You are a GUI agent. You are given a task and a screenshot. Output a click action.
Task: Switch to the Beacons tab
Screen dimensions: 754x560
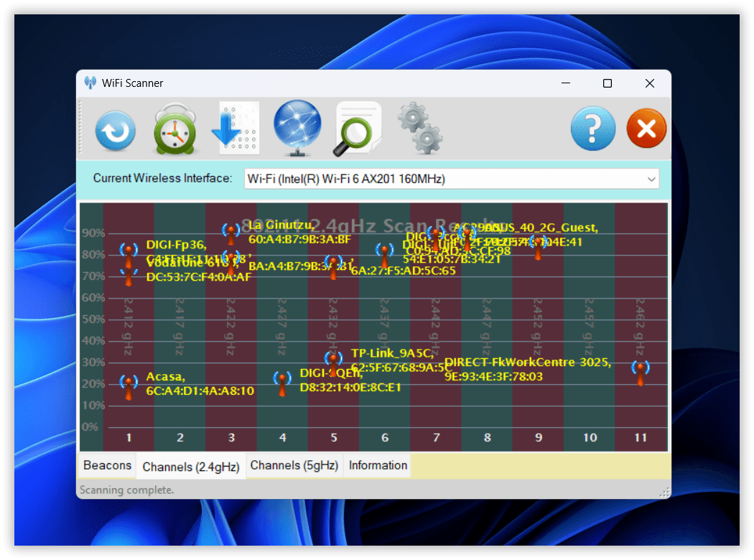coord(107,465)
